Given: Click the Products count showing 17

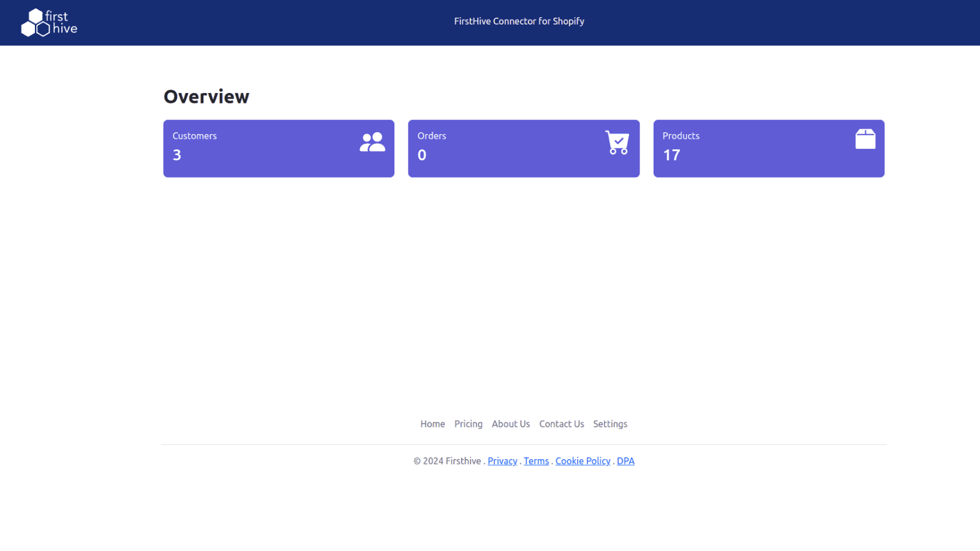Looking at the screenshot, I should click(672, 155).
